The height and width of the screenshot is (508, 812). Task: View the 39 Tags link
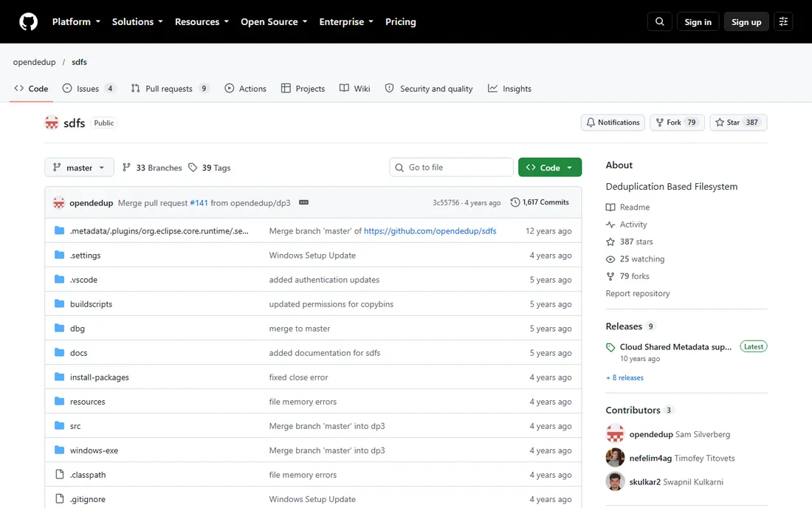[210, 168]
